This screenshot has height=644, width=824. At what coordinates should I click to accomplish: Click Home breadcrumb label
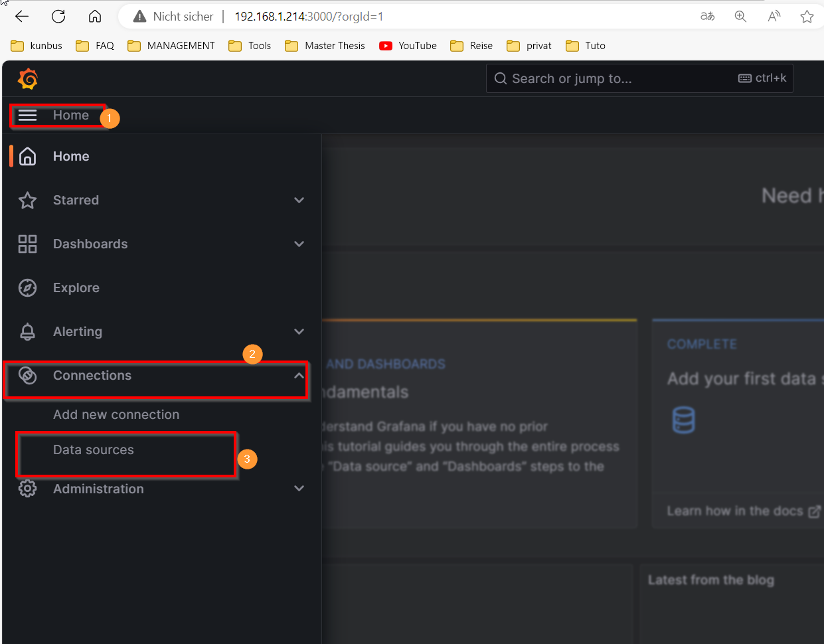(x=71, y=115)
